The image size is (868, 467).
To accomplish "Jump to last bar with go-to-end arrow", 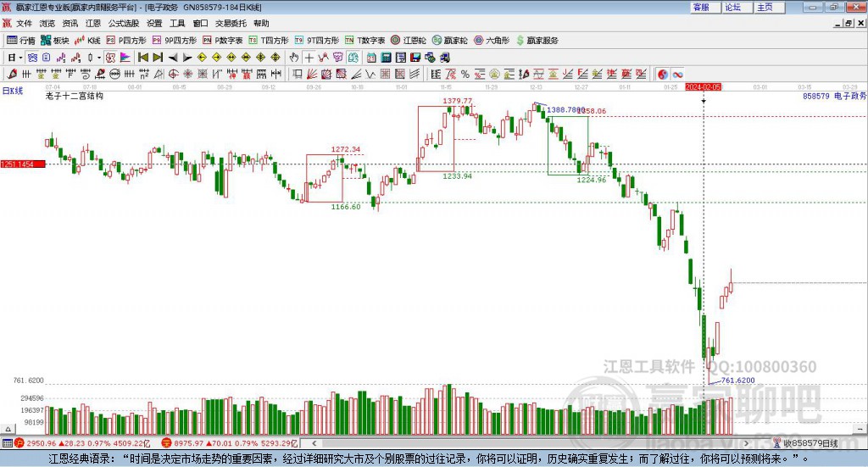I will tap(158, 58).
